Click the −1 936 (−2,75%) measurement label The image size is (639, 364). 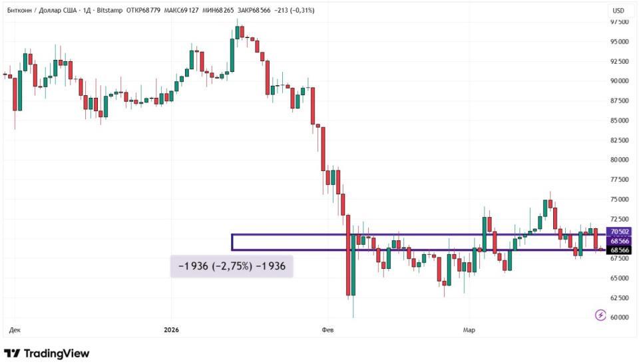(x=232, y=266)
